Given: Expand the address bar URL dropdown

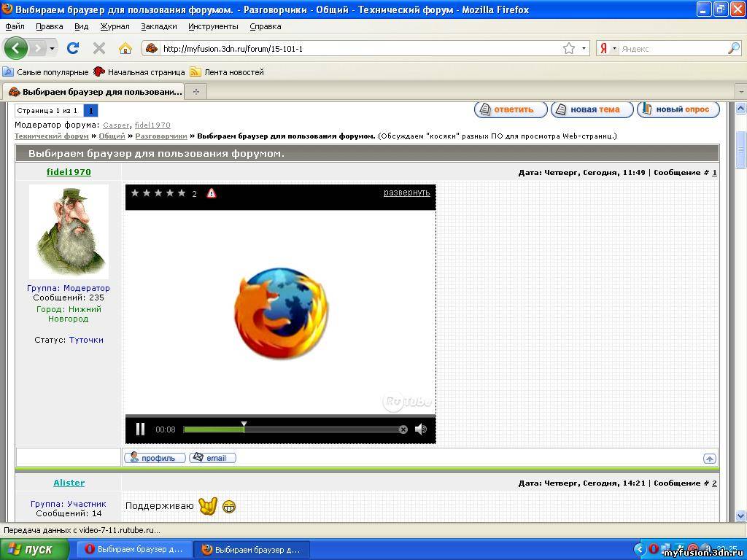Looking at the screenshot, I should [x=584, y=48].
